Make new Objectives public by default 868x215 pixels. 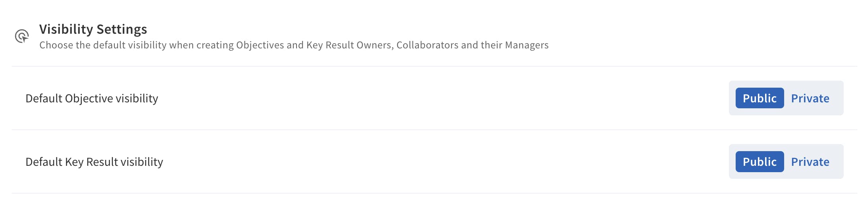(x=759, y=98)
